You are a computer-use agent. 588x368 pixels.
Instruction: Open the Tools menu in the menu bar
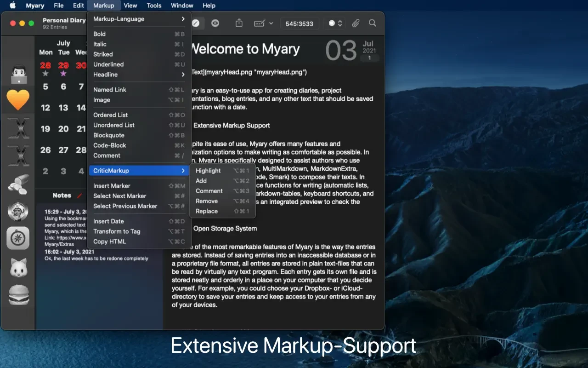tap(154, 6)
